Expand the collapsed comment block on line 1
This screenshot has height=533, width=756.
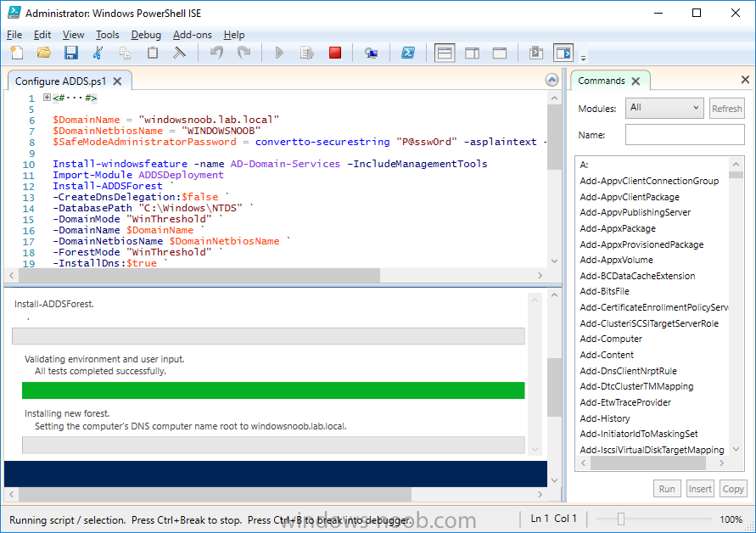coord(47,98)
